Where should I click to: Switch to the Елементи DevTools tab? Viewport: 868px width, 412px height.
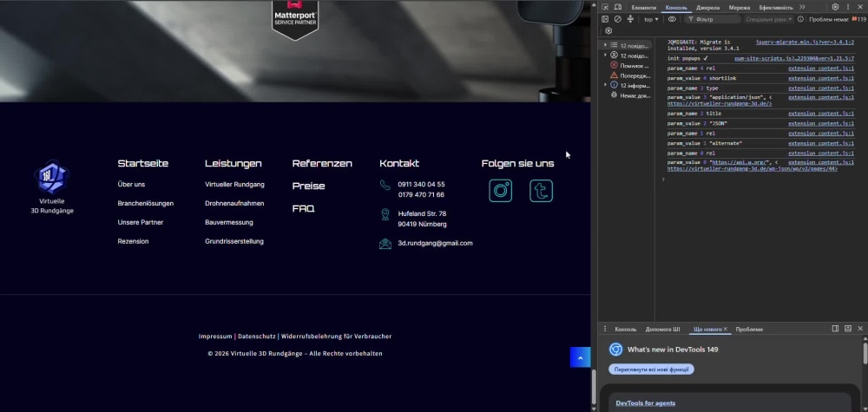point(643,7)
